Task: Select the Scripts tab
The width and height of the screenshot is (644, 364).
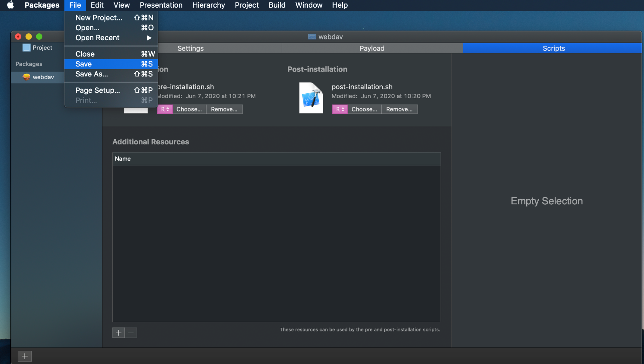Action: [554, 48]
